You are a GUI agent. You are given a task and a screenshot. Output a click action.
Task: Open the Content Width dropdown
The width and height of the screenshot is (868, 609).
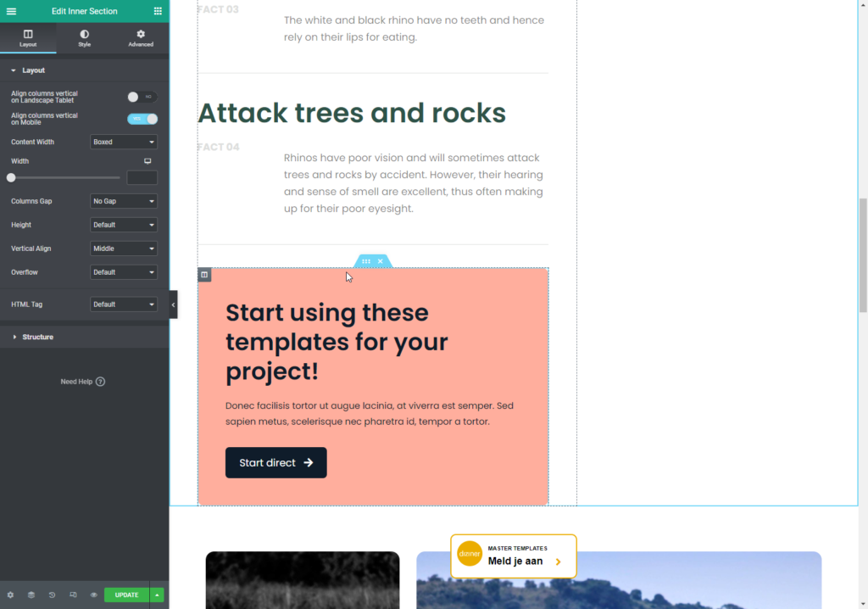tap(124, 142)
